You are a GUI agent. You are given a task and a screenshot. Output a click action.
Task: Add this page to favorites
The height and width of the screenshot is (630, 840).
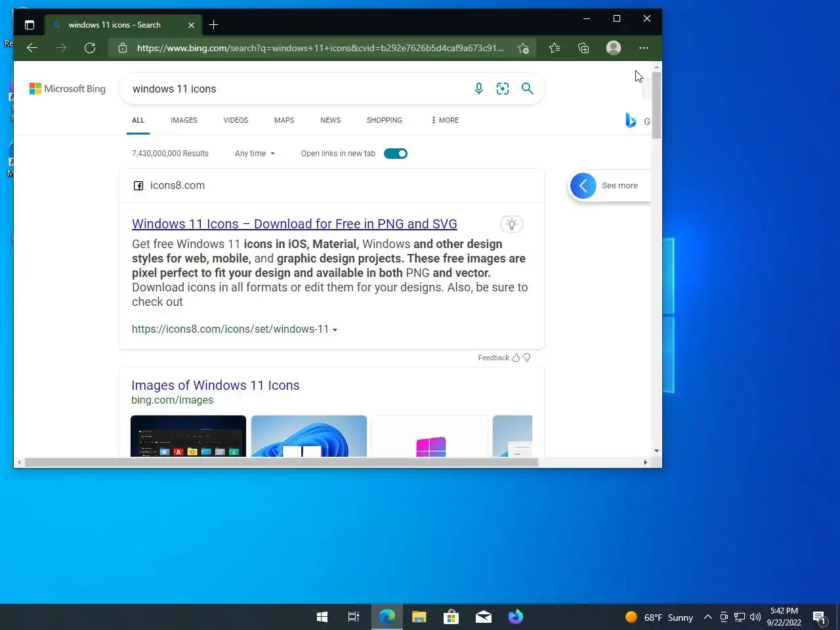(523, 48)
